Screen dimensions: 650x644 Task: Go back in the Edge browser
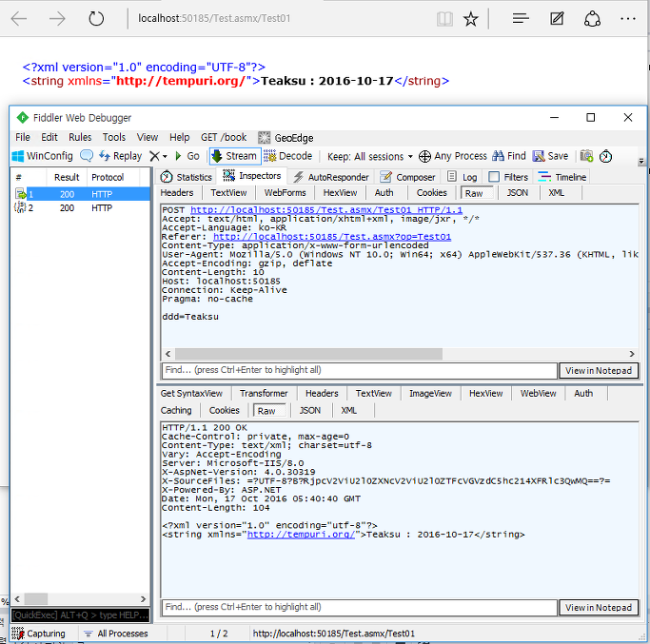19,19
